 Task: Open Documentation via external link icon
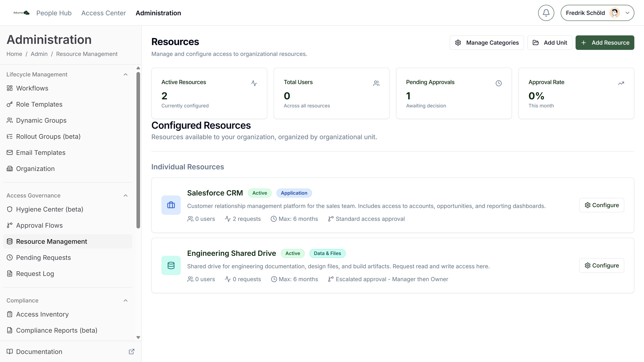pos(131,352)
